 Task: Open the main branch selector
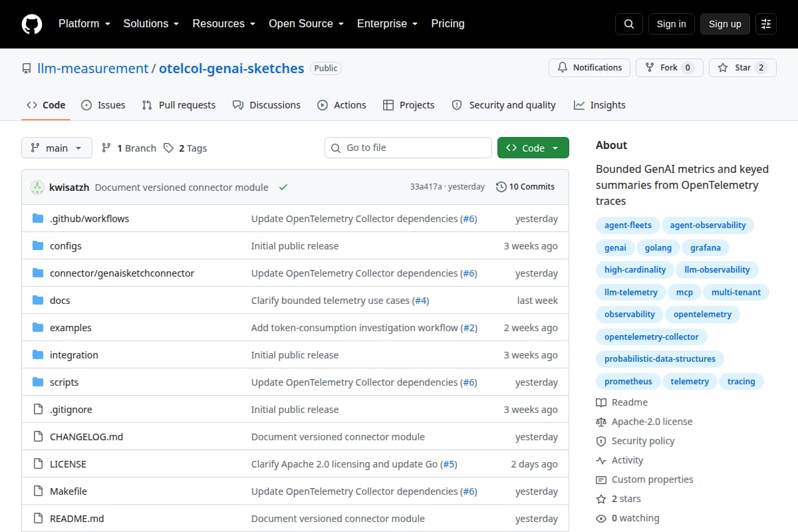tap(57, 148)
